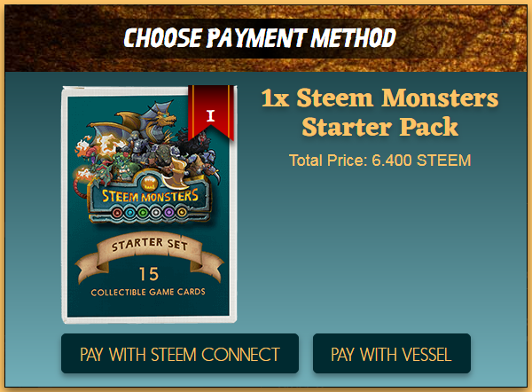Viewport: 532px width, 392px height.
Task: Click the green element circle on pack logo
Action: (143, 213)
